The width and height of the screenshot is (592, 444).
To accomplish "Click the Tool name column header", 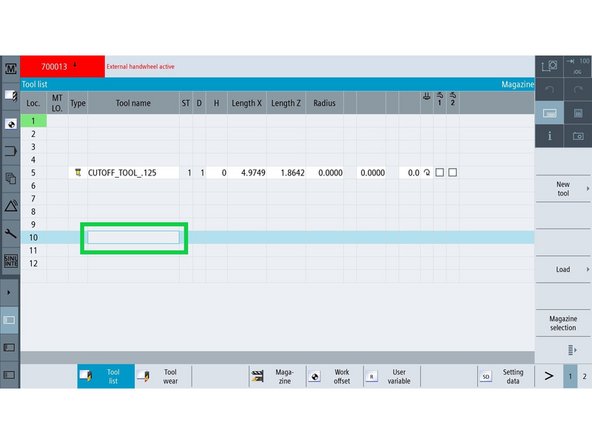I will [x=133, y=103].
